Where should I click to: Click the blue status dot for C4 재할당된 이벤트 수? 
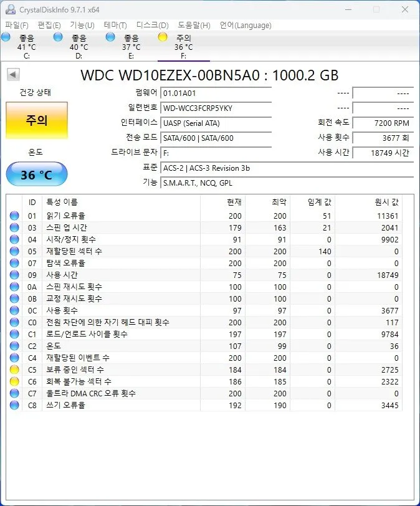click(14, 358)
